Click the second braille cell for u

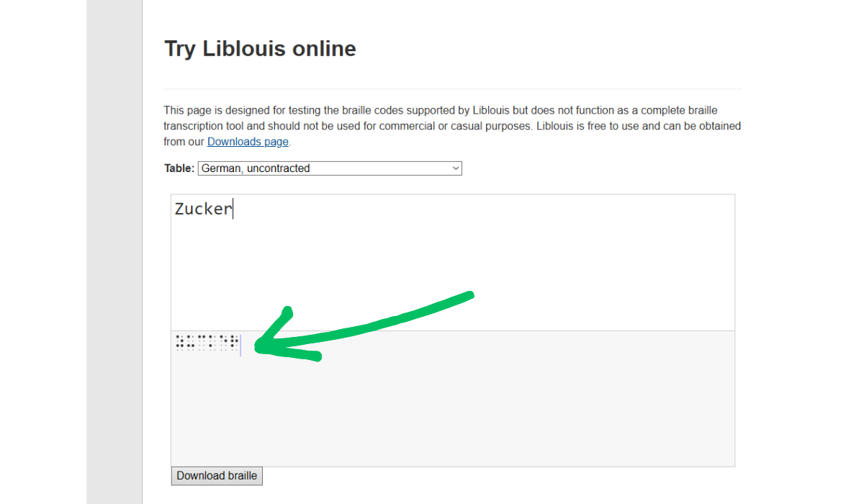pyautogui.click(x=190, y=342)
